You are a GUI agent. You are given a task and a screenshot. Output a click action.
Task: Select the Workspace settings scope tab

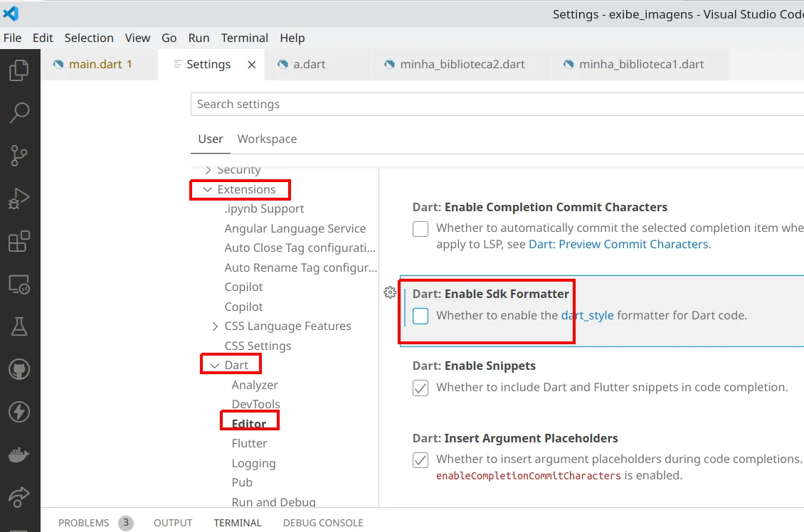point(267,139)
